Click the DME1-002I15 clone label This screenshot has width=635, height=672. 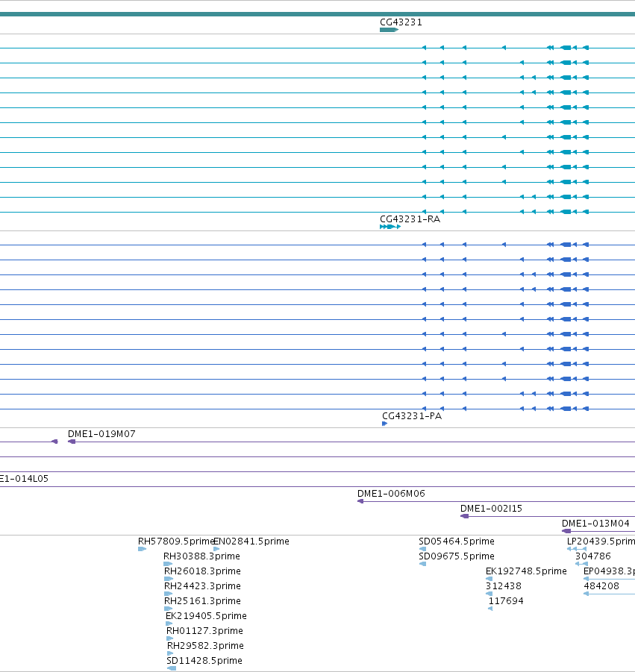(x=491, y=509)
